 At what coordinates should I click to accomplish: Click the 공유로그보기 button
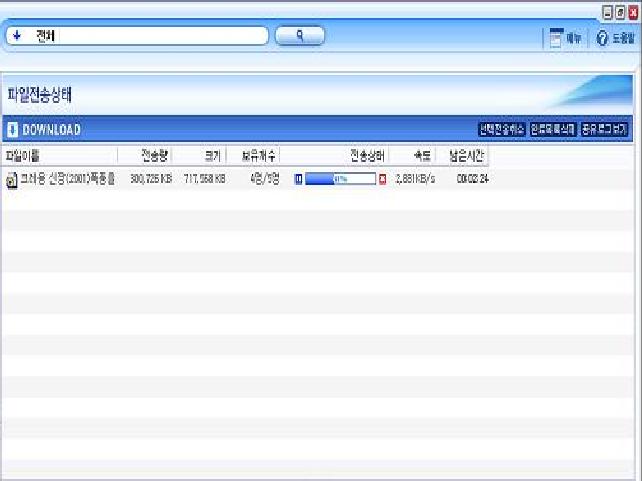click(x=604, y=130)
